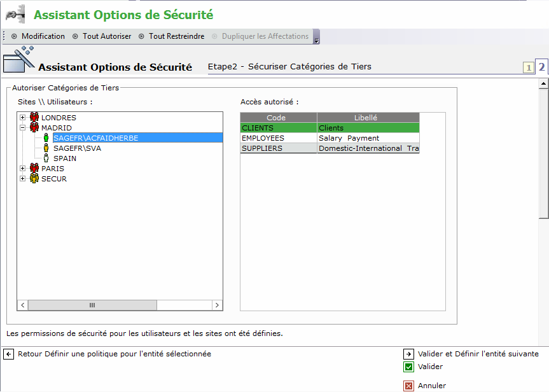Open toolbar overflow dropdown arrow
Image resolution: width=549 pixels, height=392 pixels.
(316, 37)
